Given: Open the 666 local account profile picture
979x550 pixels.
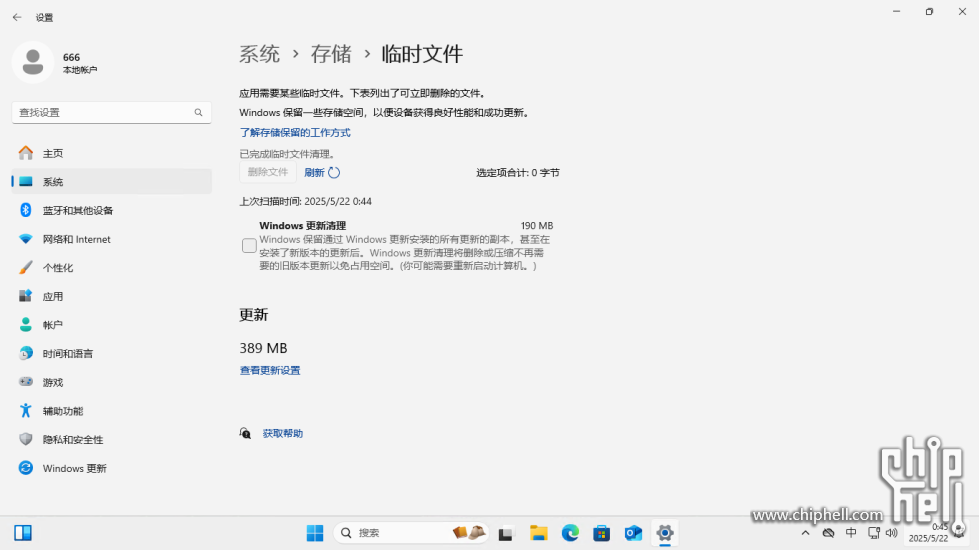Looking at the screenshot, I should point(32,62).
